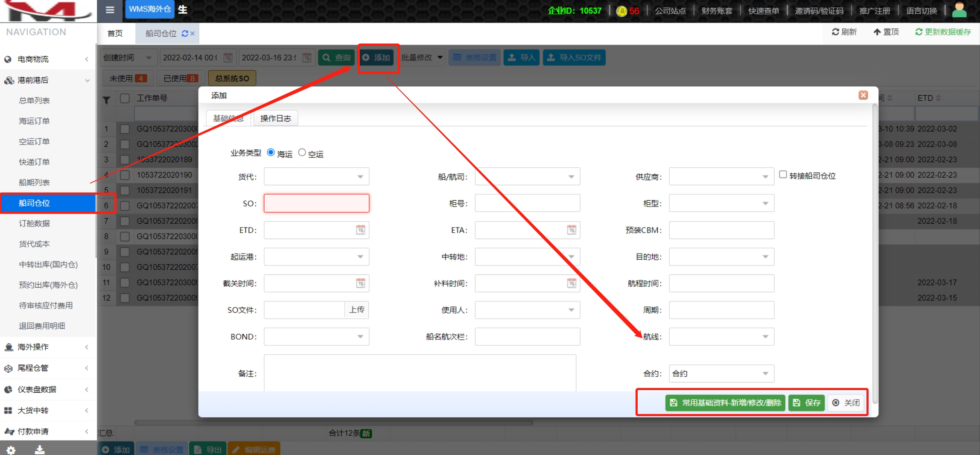
Task: Open 船期列表 in the sidebar
Action: [34, 183]
